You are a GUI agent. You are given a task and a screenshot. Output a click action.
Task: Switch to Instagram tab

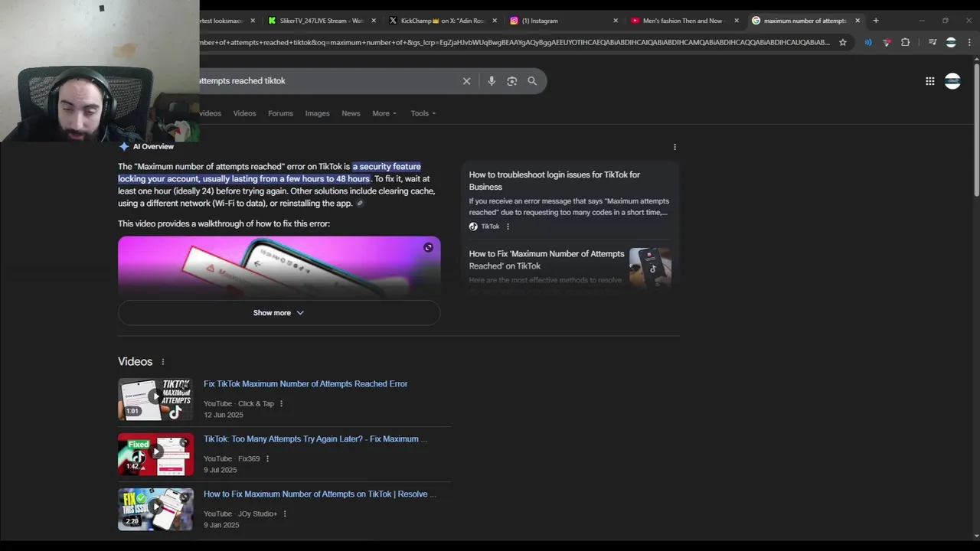pos(563,21)
